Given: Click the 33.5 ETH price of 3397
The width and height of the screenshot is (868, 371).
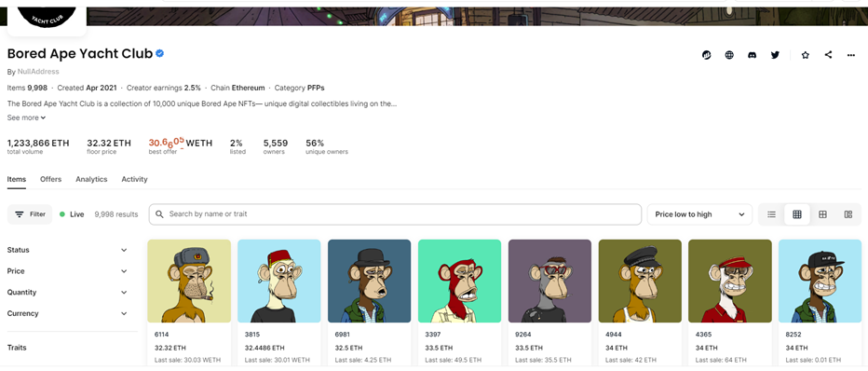Looking at the screenshot, I should [x=439, y=349].
